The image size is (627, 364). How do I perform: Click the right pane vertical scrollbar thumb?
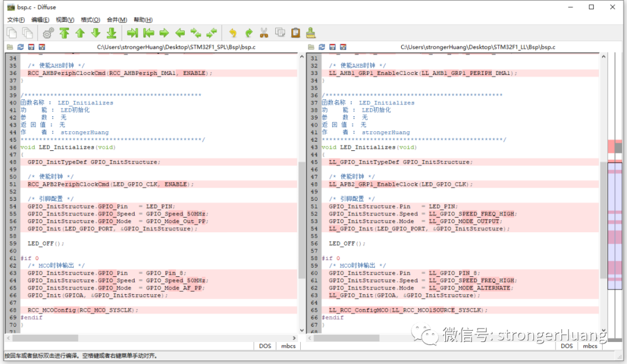coord(603,221)
